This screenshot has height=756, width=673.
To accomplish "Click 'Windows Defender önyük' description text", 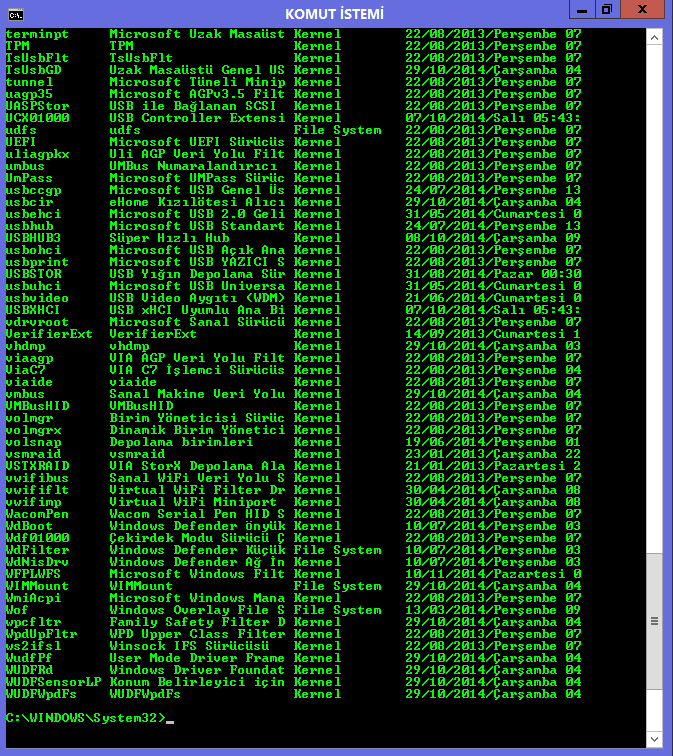I will (x=197, y=526).
